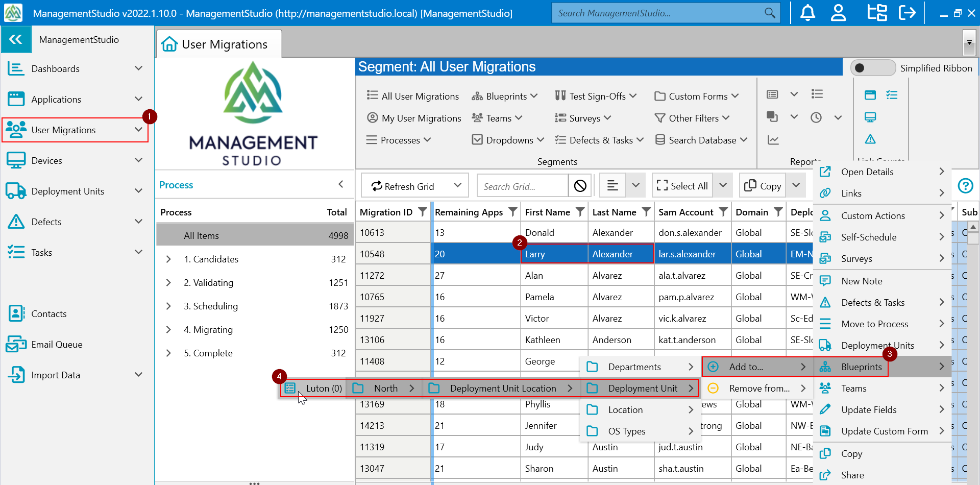Open Search Database segment dropdown
The height and width of the screenshot is (485, 980).
tap(701, 140)
